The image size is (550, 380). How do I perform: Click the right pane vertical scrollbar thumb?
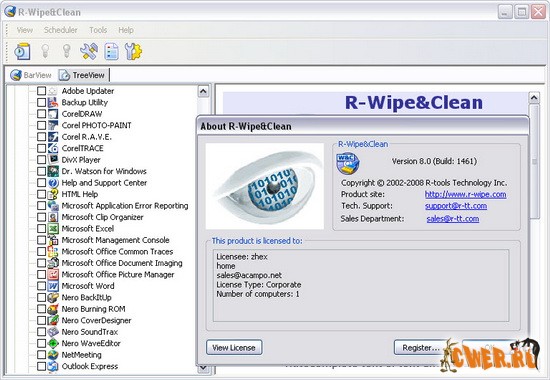coord(534,161)
